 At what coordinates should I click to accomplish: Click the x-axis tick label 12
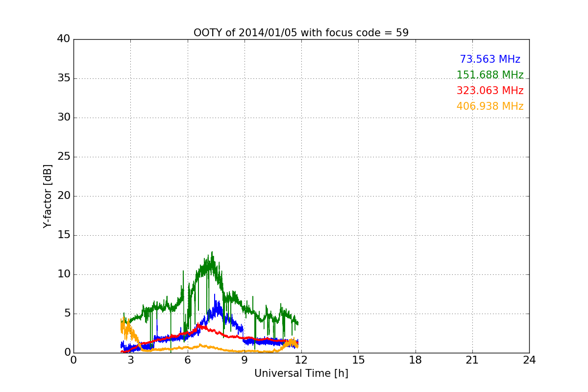click(301, 360)
